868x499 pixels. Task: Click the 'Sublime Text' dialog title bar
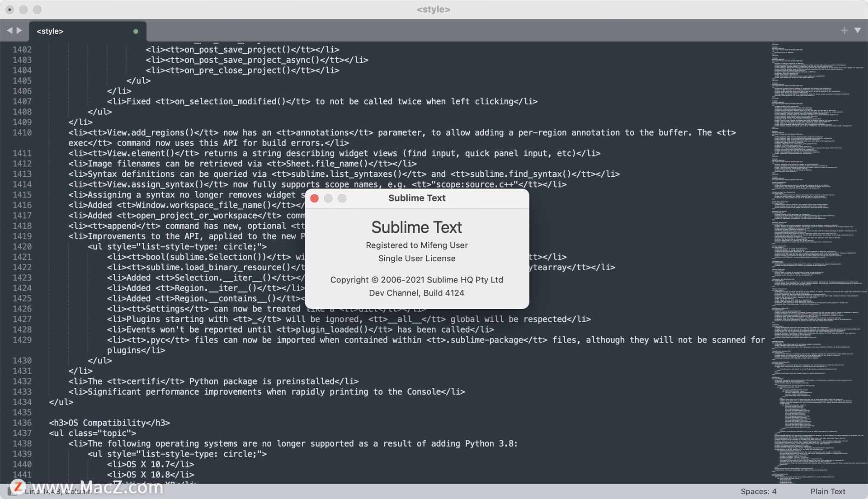pyautogui.click(x=417, y=198)
